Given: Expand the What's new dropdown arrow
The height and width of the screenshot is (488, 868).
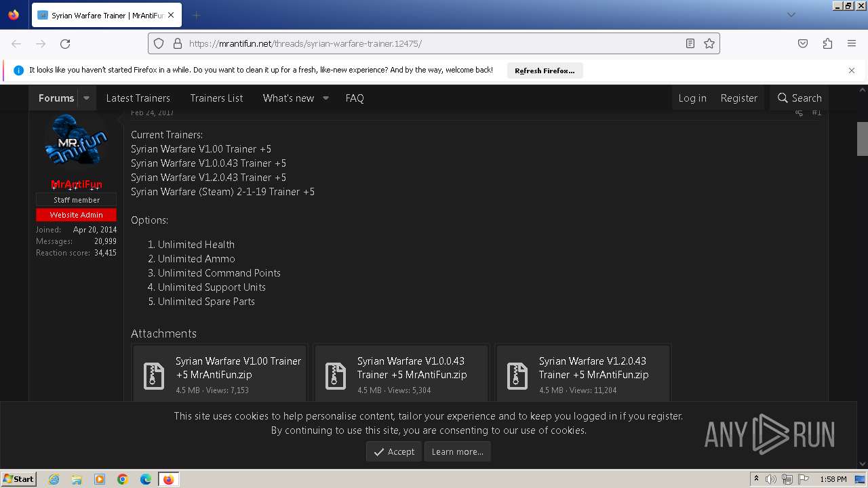Looking at the screenshot, I should click(x=325, y=98).
